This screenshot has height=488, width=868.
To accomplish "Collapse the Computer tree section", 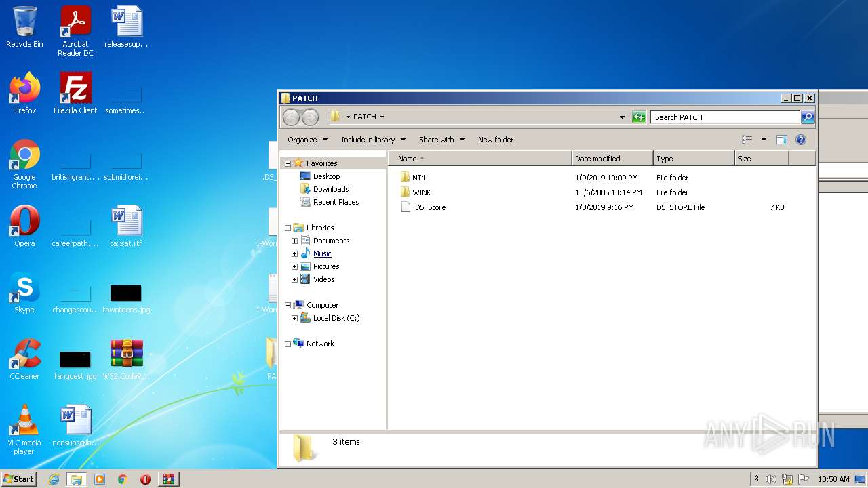I will coord(288,306).
